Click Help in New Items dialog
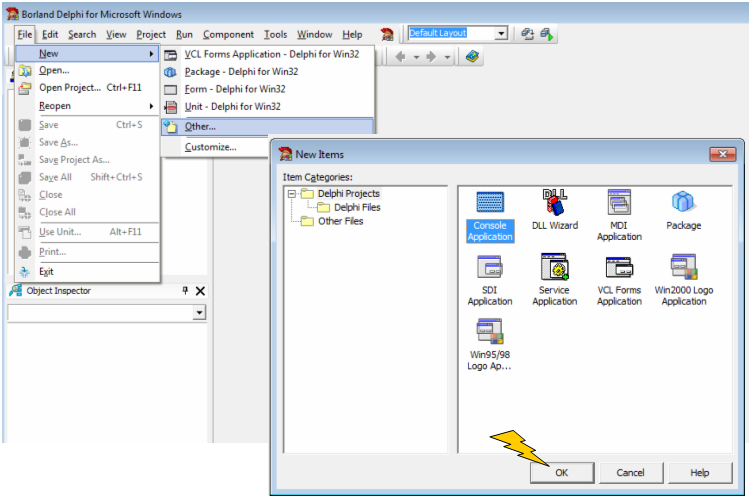751x498 pixels. pos(699,473)
